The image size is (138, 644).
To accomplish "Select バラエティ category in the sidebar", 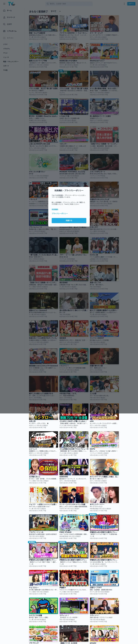I will point(7,49).
